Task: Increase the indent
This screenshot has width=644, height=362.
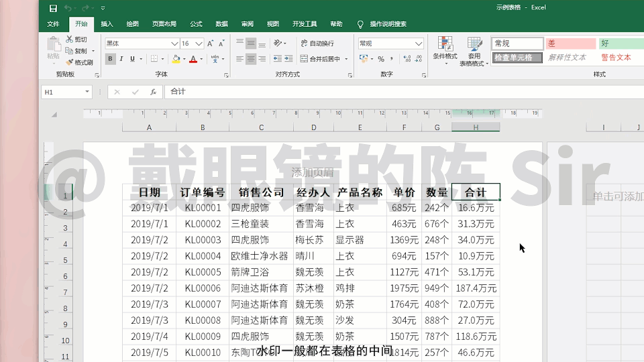Action: (288, 59)
